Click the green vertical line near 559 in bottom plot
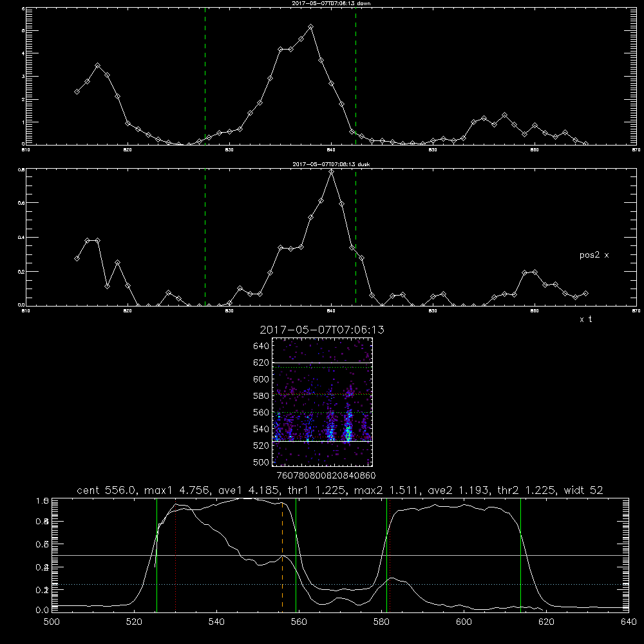The height and width of the screenshot is (644, 644). [x=296, y=554]
